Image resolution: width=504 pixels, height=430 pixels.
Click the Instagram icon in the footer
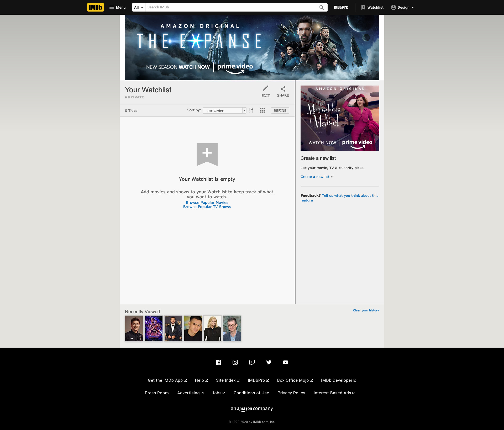pyautogui.click(x=235, y=362)
